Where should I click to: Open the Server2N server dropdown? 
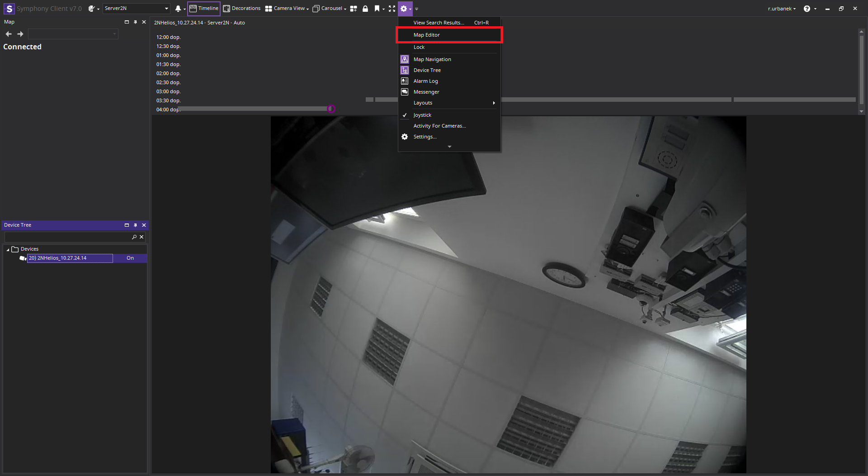click(x=166, y=9)
